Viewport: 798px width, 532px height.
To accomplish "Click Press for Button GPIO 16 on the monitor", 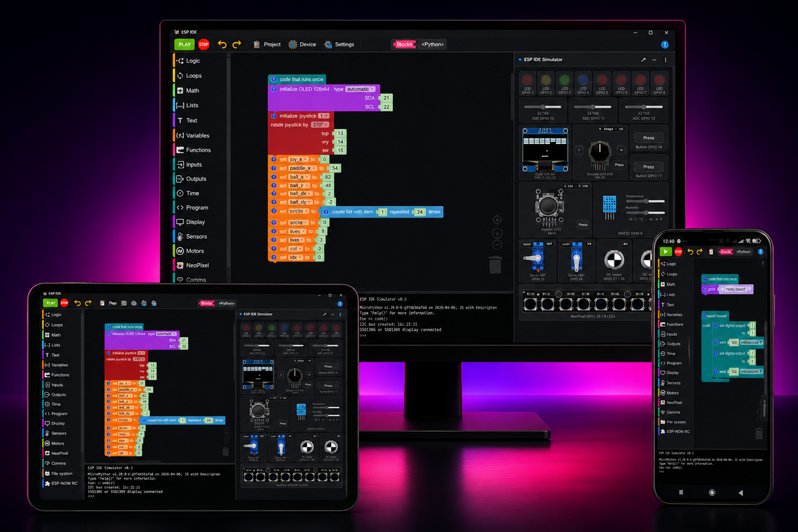I will pyautogui.click(x=648, y=138).
